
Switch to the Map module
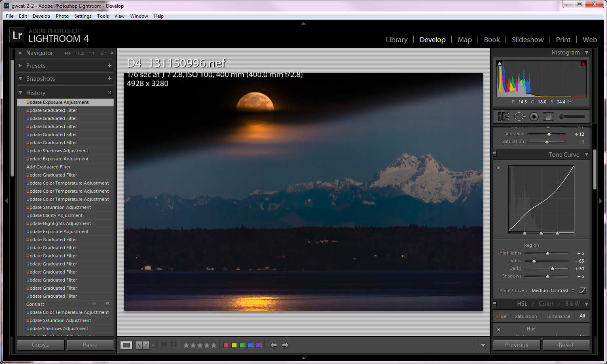[465, 40]
